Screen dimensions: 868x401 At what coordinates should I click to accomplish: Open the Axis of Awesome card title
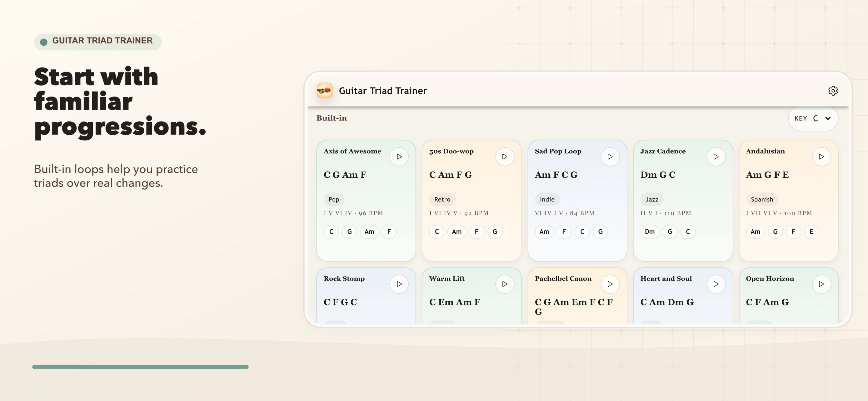click(352, 151)
